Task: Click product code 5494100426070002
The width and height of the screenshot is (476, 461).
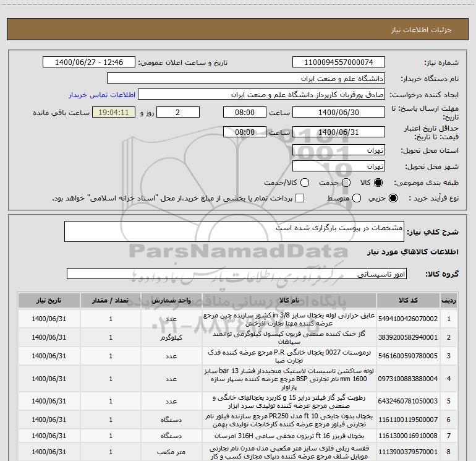Action: pyautogui.click(x=408, y=319)
